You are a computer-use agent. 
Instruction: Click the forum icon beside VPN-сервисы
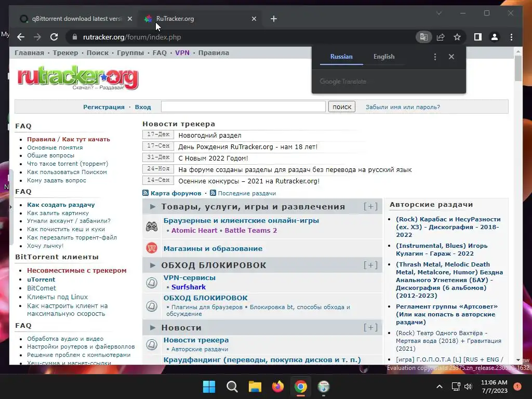(152, 283)
